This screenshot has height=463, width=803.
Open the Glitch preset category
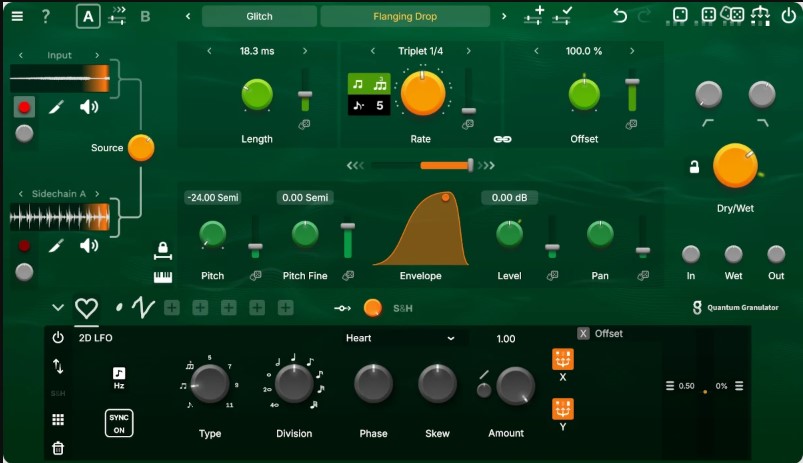259,16
